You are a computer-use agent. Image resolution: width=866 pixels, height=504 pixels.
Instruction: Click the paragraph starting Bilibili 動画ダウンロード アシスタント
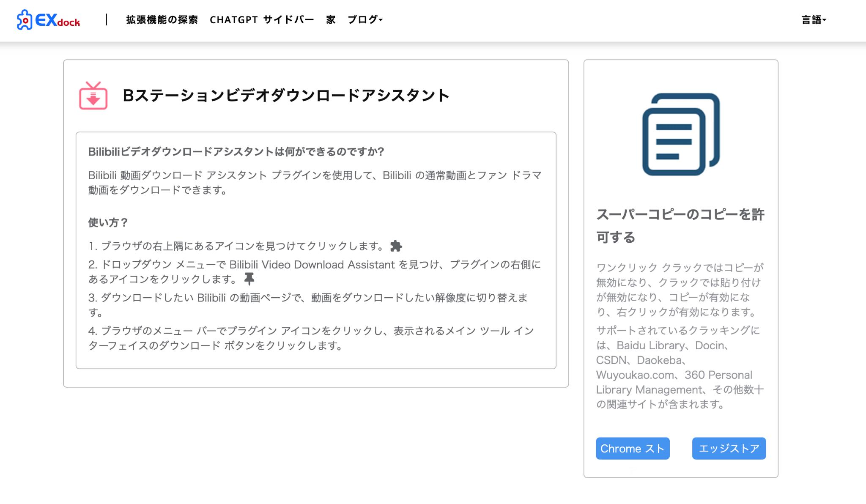pos(315,183)
